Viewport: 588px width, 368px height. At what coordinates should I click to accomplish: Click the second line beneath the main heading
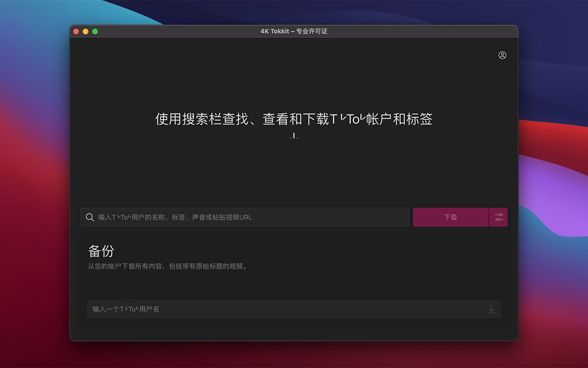(294, 135)
